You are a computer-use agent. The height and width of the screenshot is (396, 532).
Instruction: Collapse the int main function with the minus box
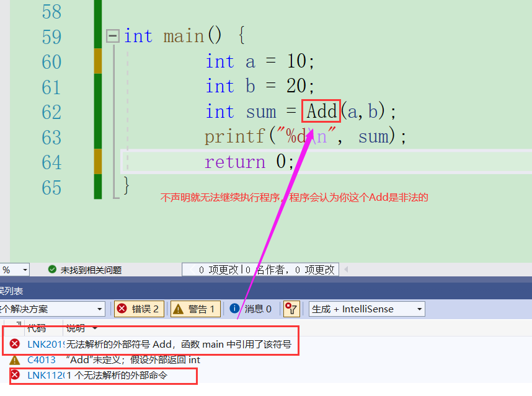112,36
